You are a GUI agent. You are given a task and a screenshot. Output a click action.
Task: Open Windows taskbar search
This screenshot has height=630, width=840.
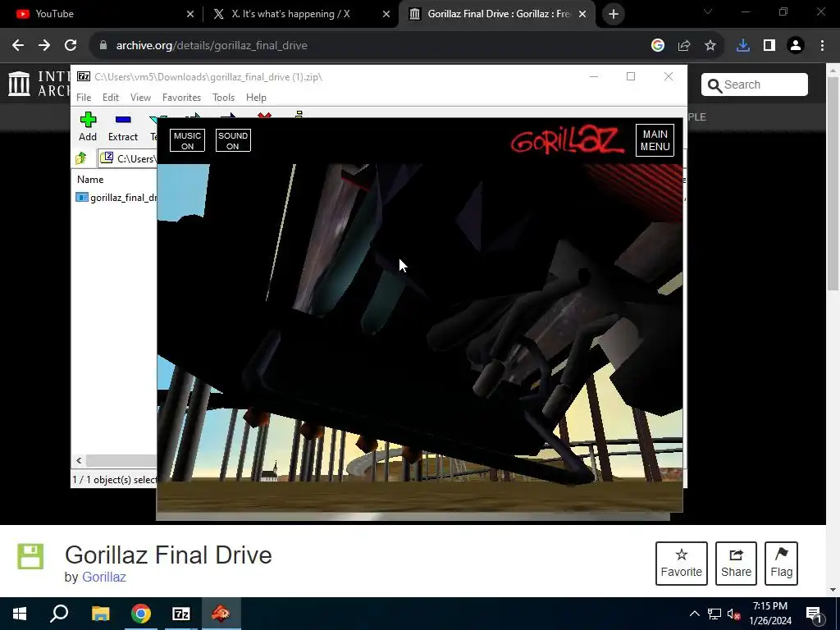tap(59, 614)
